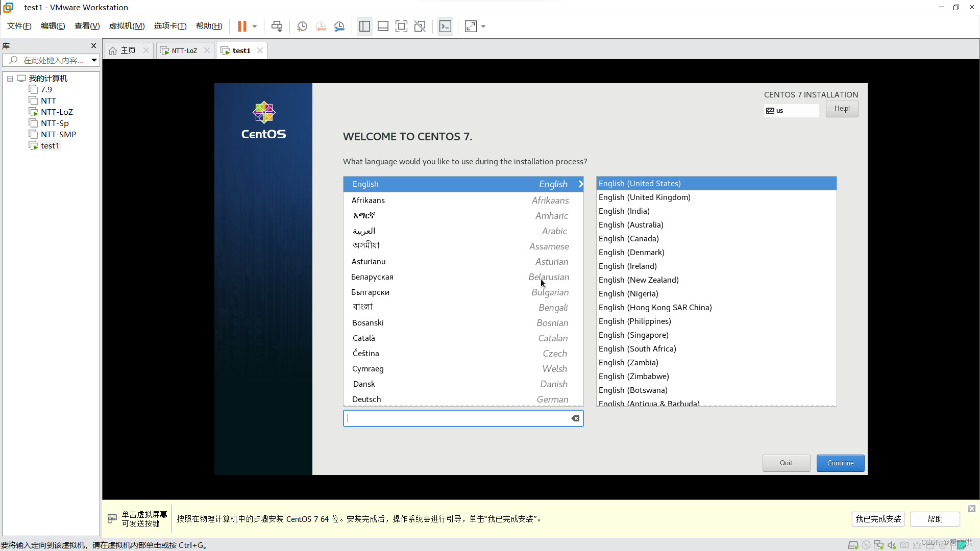Toggle the thumbnail bar view
The width and height of the screenshot is (980, 551).
(383, 27)
